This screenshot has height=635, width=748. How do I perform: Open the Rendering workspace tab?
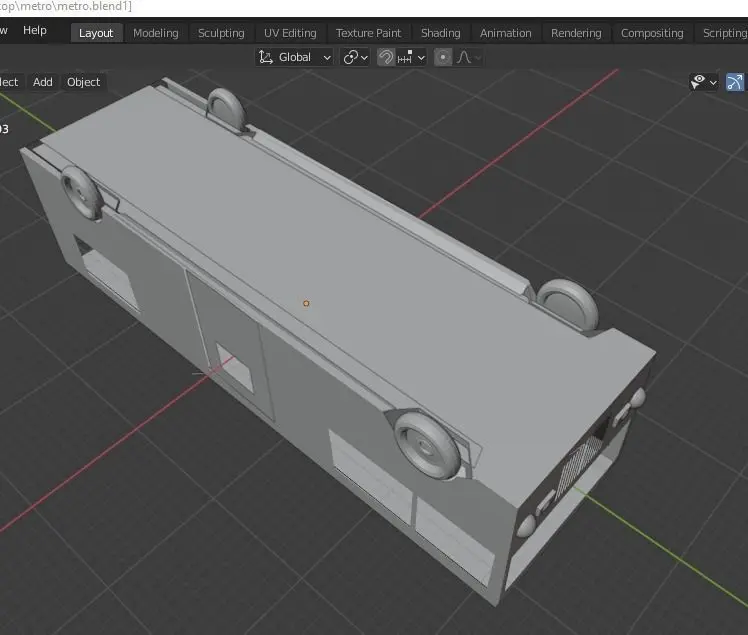pos(576,33)
